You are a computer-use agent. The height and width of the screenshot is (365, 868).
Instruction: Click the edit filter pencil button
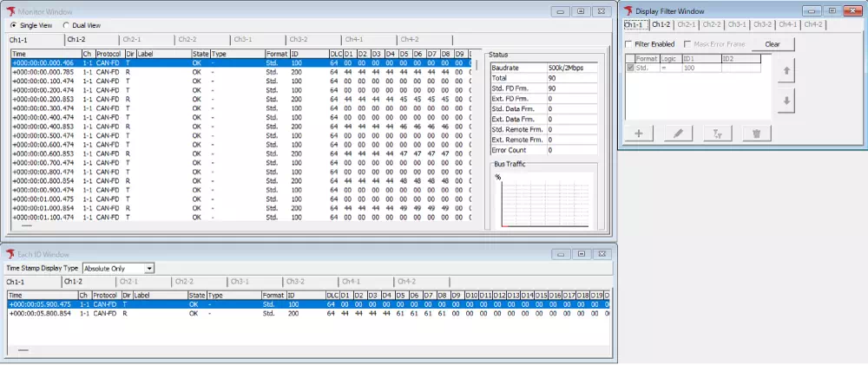[x=677, y=134]
